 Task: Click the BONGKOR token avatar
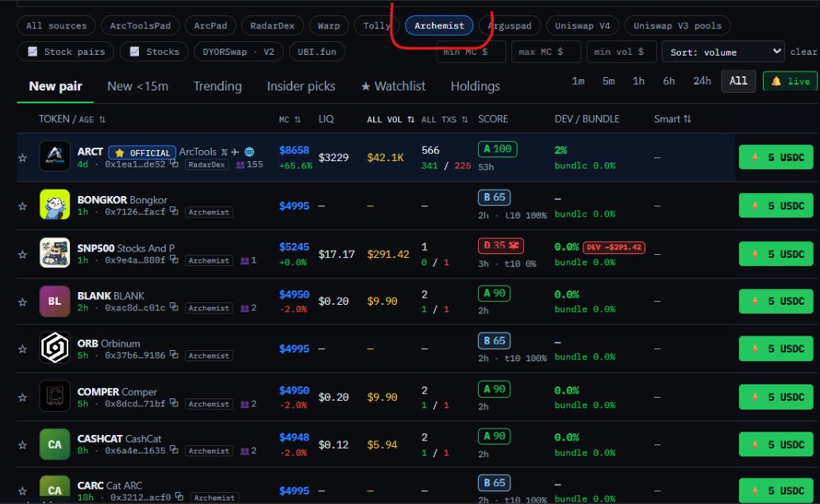pos(55,205)
